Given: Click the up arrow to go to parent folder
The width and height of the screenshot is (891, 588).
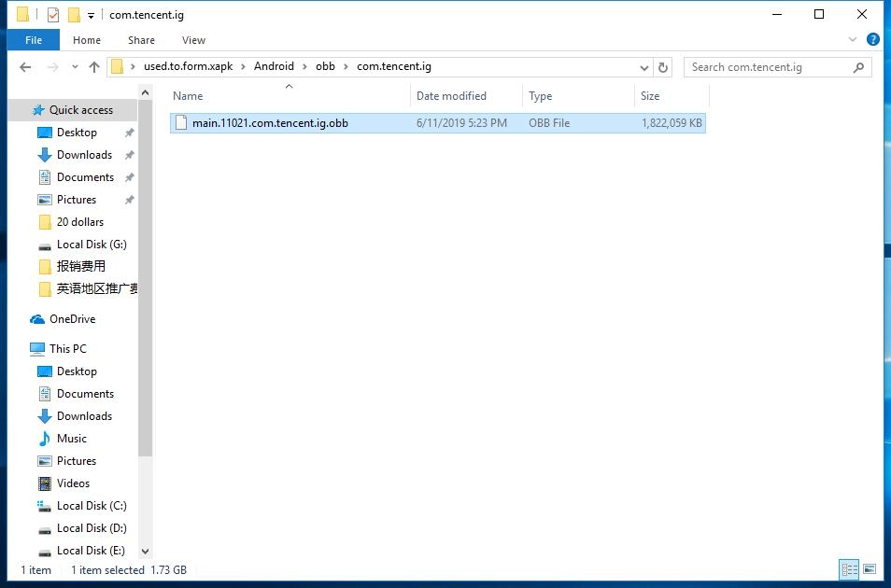Looking at the screenshot, I should click(x=96, y=66).
